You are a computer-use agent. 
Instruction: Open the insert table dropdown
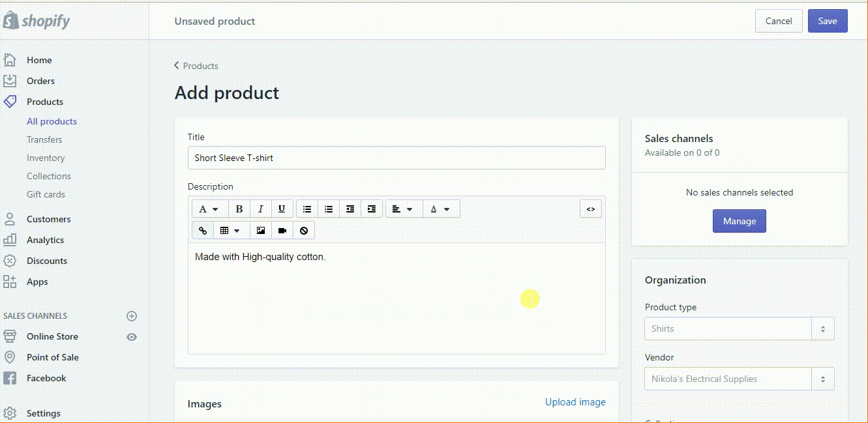click(x=232, y=231)
